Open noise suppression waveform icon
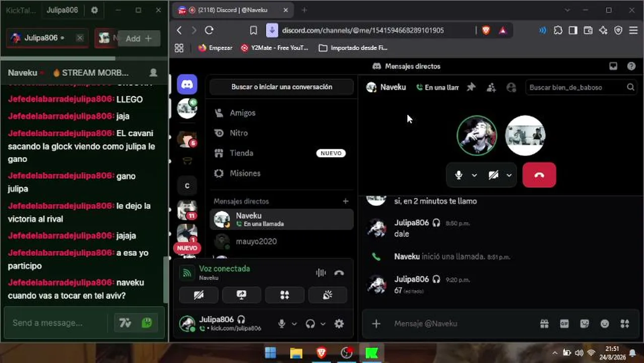 [x=320, y=273]
